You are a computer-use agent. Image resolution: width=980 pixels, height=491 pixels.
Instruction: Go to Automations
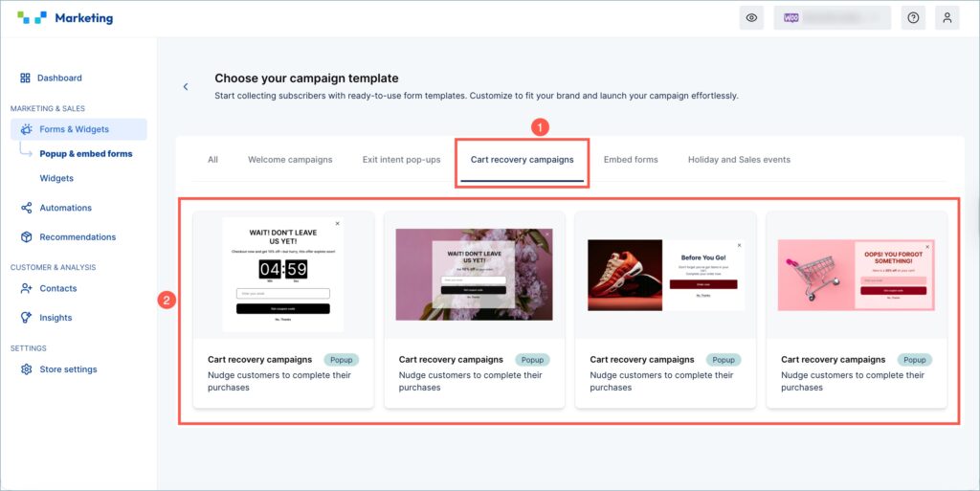coord(66,208)
